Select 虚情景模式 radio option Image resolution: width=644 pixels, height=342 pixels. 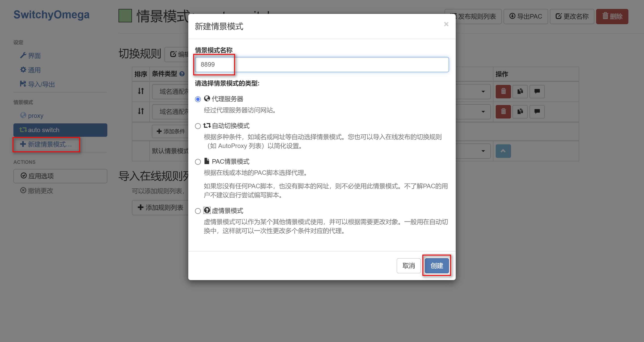[x=198, y=211]
